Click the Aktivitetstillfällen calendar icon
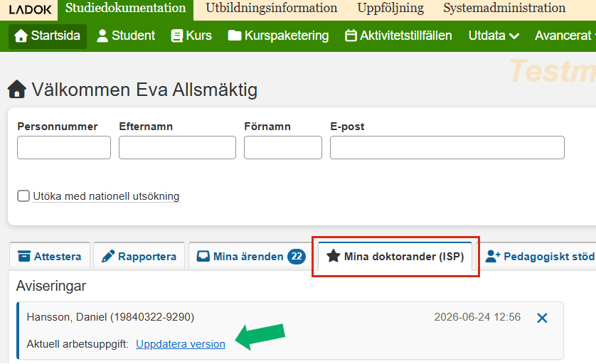This screenshot has height=364, width=596. pos(351,36)
